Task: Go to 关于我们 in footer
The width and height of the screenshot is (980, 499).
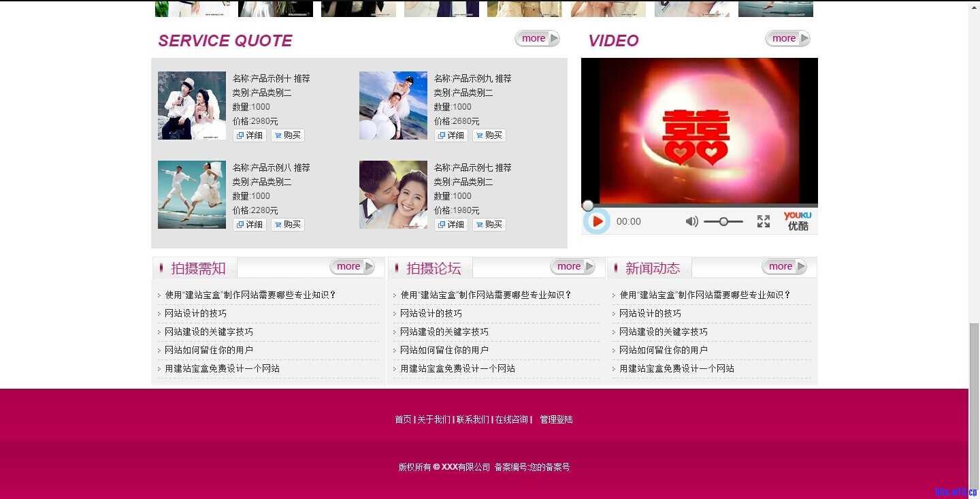Action: pyautogui.click(x=434, y=419)
